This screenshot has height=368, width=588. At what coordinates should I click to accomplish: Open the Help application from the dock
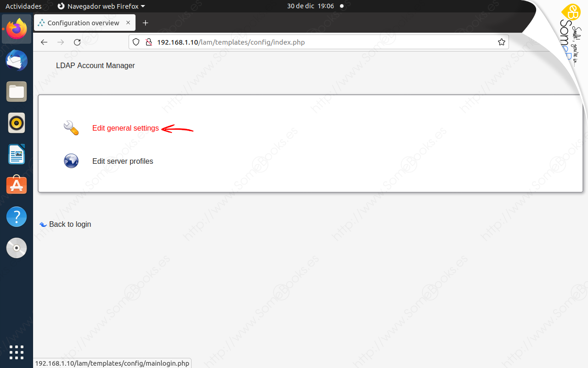[x=17, y=216]
